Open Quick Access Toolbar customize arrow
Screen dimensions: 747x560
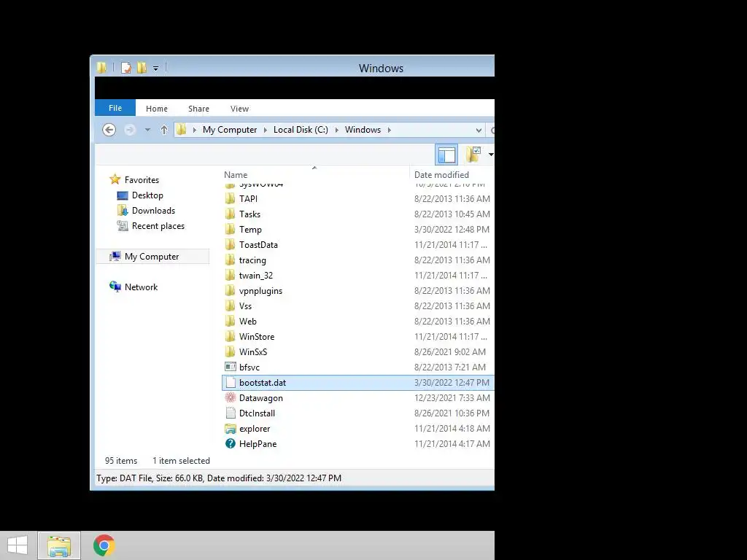pyautogui.click(x=156, y=69)
